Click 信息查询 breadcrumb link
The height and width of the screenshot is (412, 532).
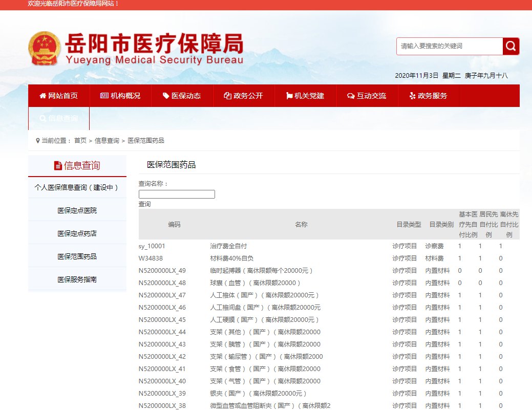(x=107, y=141)
